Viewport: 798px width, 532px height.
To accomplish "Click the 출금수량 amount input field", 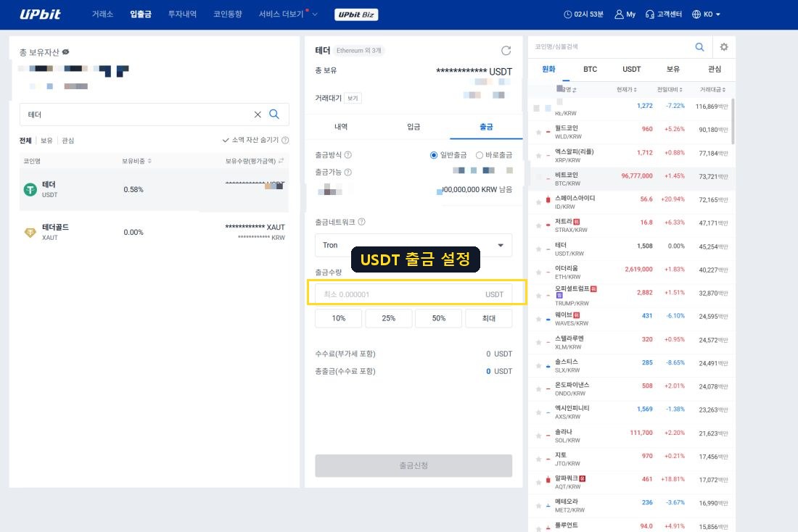I will [x=414, y=294].
